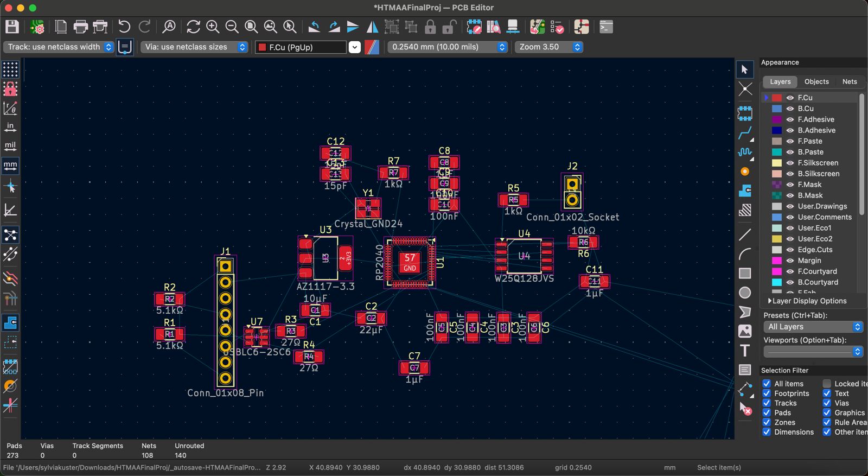Viewport: 868px width, 476px height.
Task: Switch to the Nets tab
Action: [x=849, y=81]
